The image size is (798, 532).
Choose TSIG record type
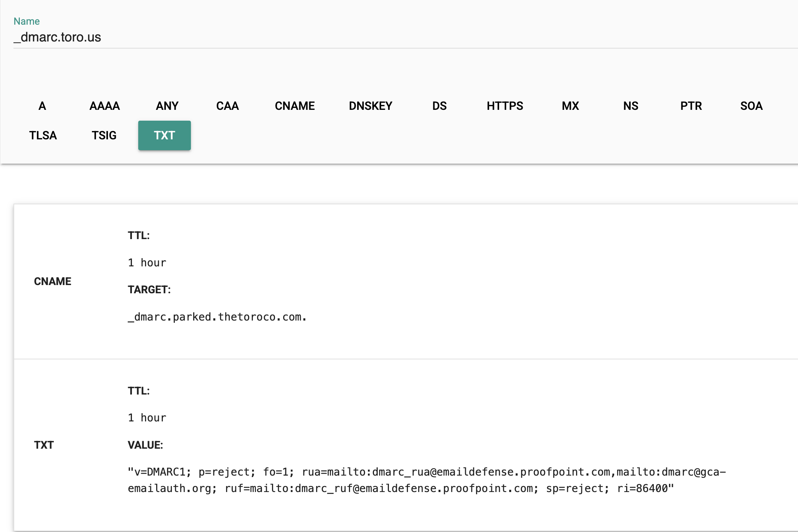pyautogui.click(x=104, y=135)
